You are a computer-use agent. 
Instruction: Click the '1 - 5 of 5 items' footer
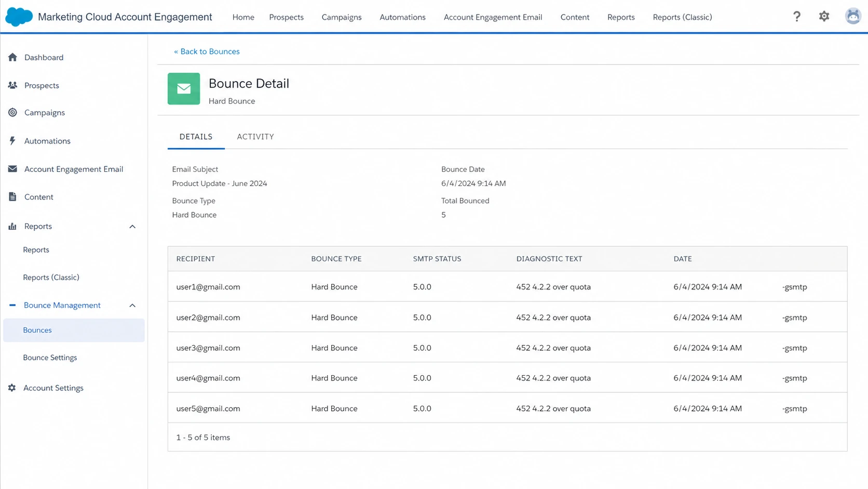click(203, 438)
